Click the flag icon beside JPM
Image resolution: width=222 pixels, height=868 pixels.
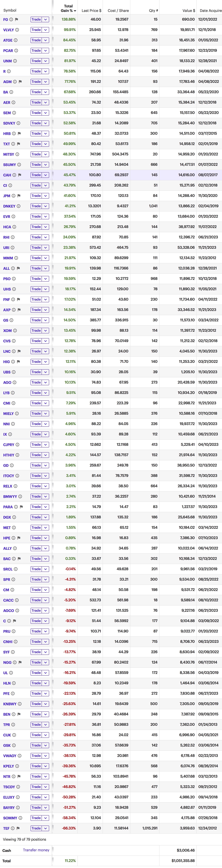click(x=19, y=196)
